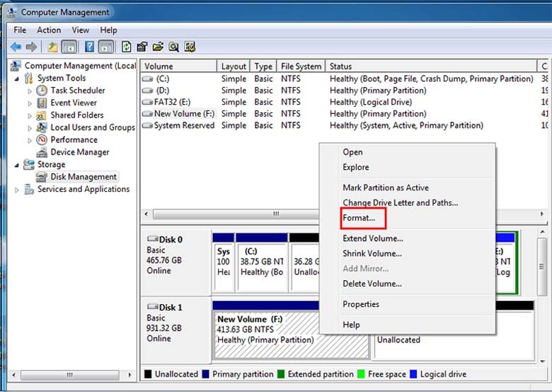552x392 pixels.
Task: Collapse the Storage tree node
Action: coord(16,165)
